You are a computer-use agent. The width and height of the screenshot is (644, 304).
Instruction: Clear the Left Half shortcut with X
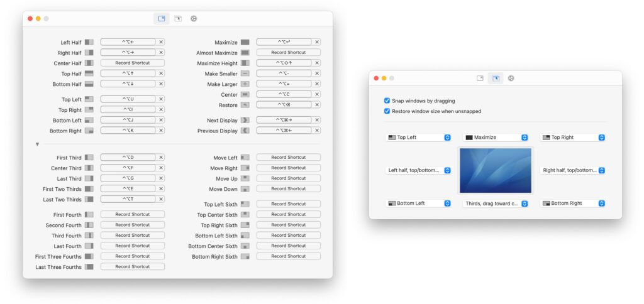161,43
